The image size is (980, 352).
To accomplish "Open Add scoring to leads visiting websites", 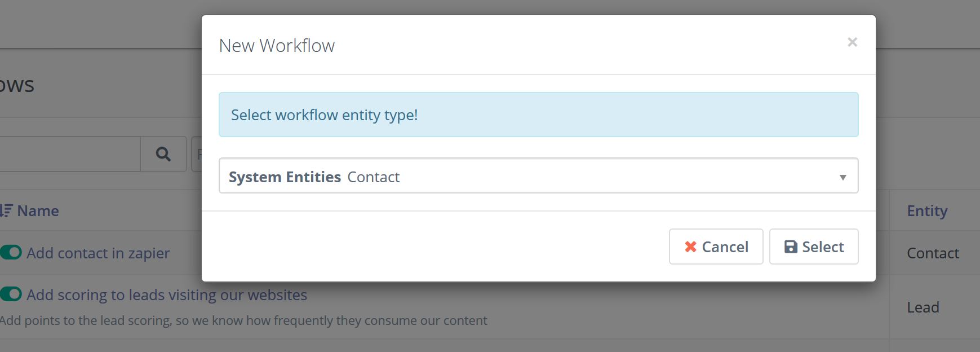I will [x=167, y=294].
